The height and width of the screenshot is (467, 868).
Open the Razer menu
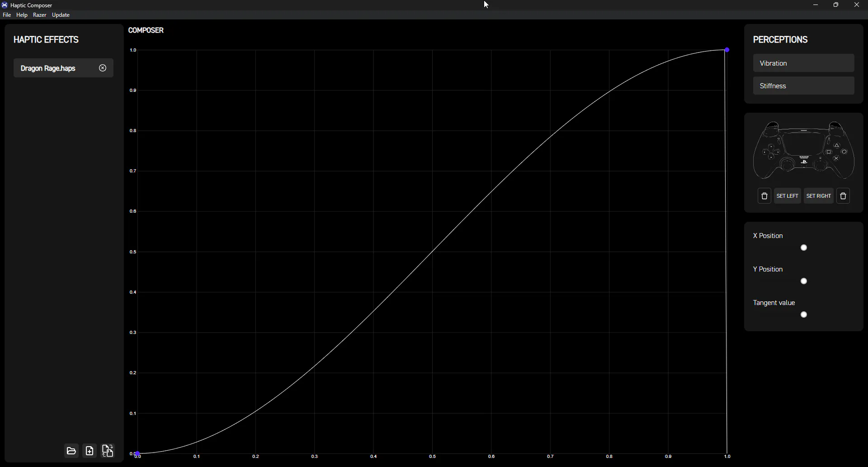pyautogui.click(x=40, y=15)
